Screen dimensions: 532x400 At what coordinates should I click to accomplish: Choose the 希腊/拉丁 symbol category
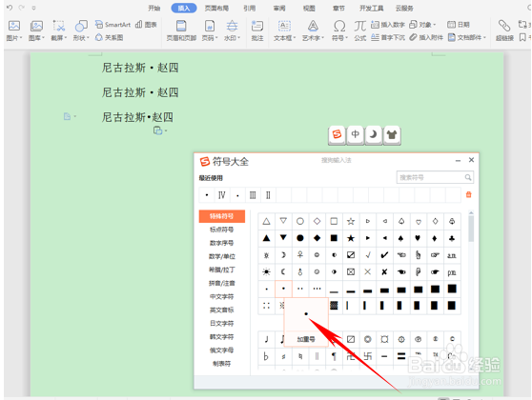[x=221, y=270]
